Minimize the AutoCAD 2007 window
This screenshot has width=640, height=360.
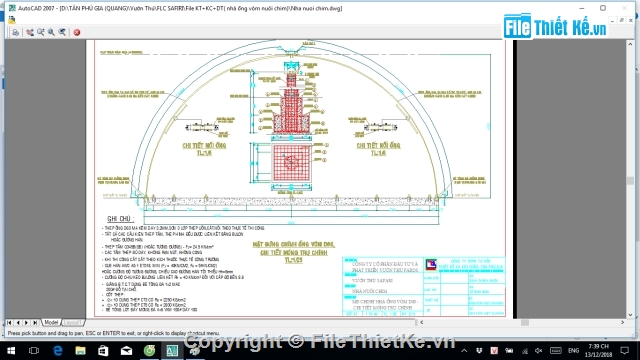(582, 8)
